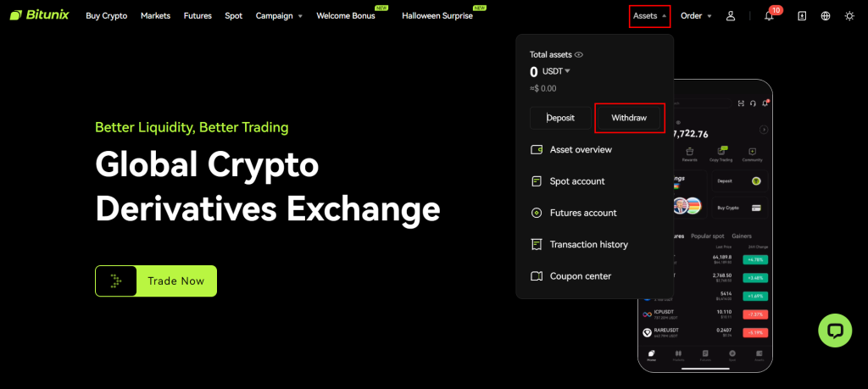The width and height of the screenshot is (868, 389).
Task: Open the user profile icon
Action: tap(731, 16)
